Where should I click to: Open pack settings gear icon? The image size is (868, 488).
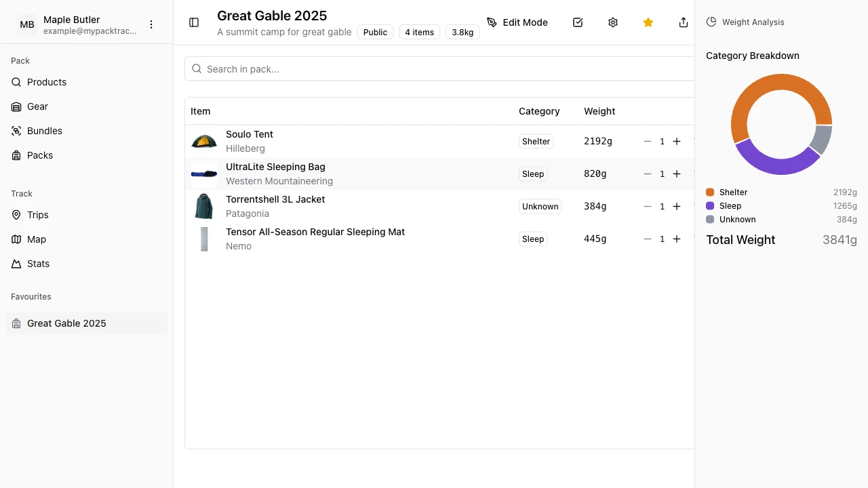tap(613, 22)
